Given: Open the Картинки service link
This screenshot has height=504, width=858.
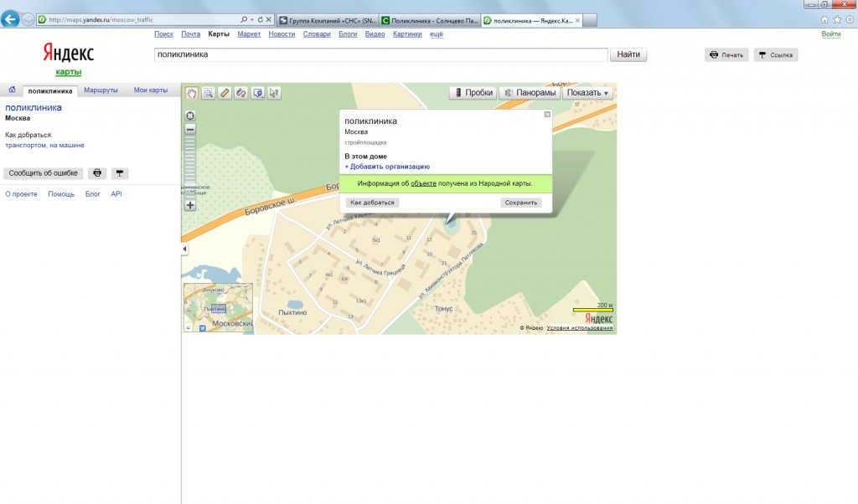Looking at the screenshot, I should click(407, 33).
